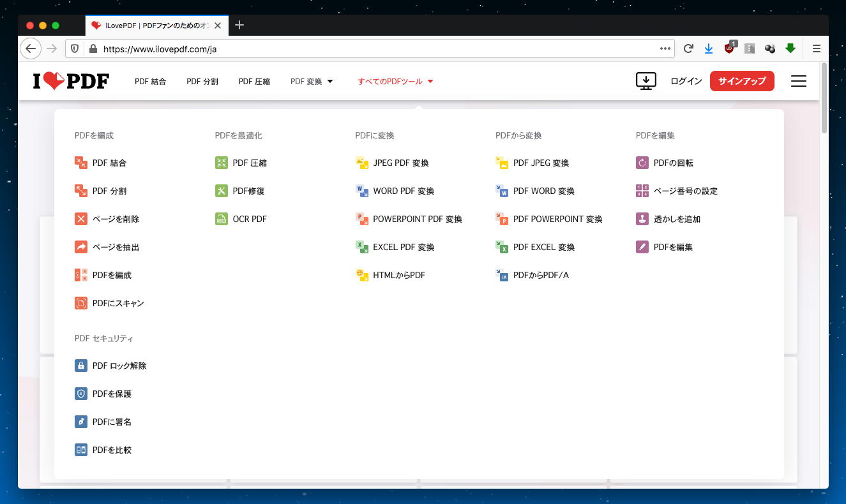Image resolution: width=846 pixels, height=504 pixels.
Task: Open the PDF ロック解除 link text
Action: tap(119, 366)
